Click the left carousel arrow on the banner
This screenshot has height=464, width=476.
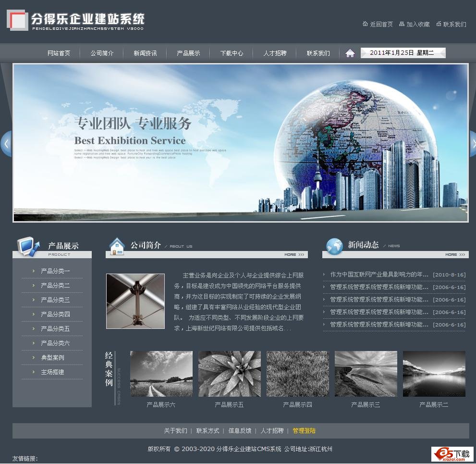[x=6, y=144]
